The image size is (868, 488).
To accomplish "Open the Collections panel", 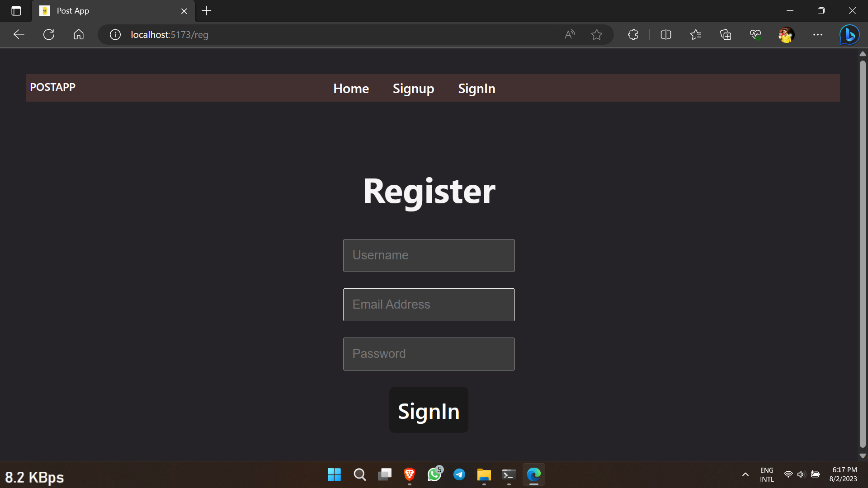I will pos(726,34).
